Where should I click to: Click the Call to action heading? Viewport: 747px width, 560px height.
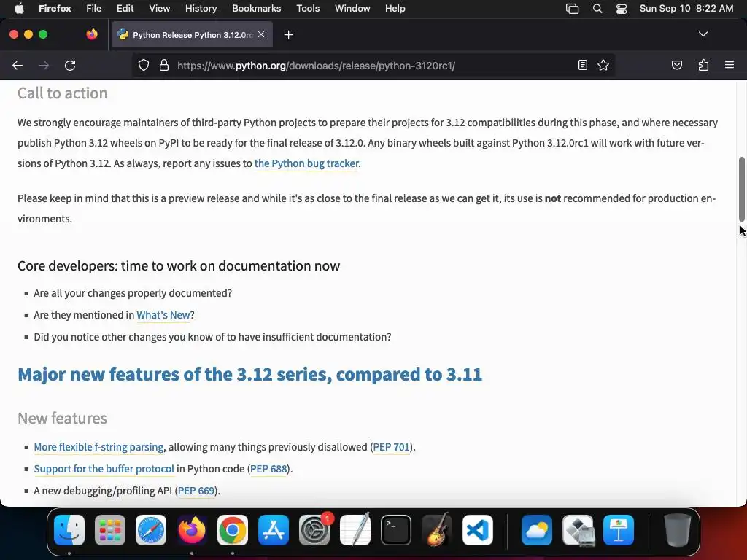(63, 93)
